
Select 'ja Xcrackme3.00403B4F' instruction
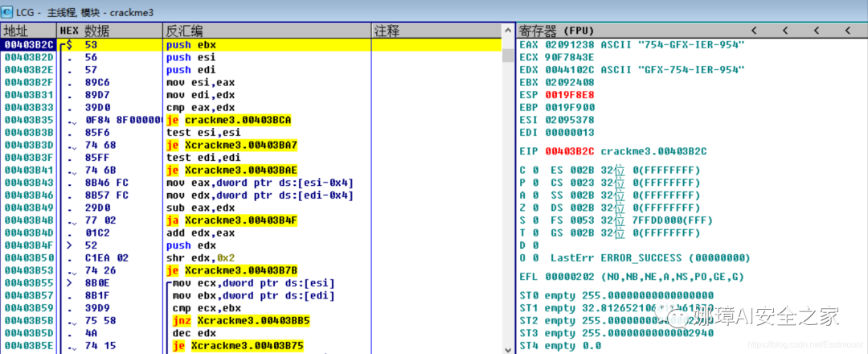pyautogui.click(x=231, y=220)
